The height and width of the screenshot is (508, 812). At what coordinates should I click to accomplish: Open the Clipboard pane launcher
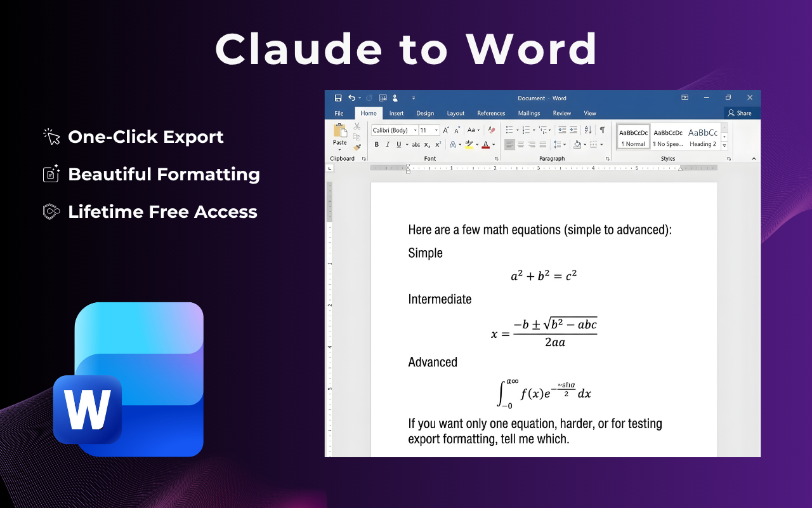[364, 159]
